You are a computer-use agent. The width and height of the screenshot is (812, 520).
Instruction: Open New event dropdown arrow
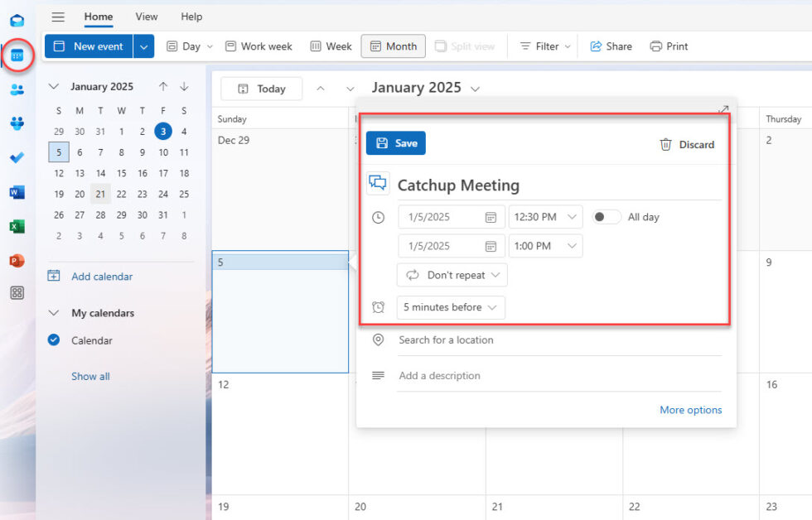(143, 46)
